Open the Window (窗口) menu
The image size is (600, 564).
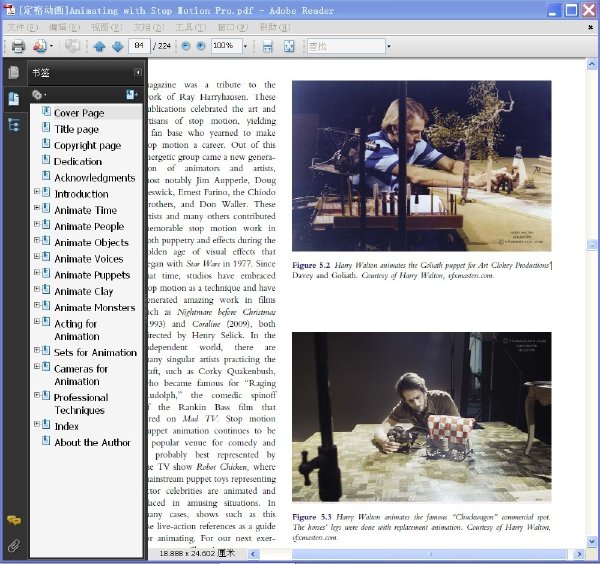[x=232, y=27]
